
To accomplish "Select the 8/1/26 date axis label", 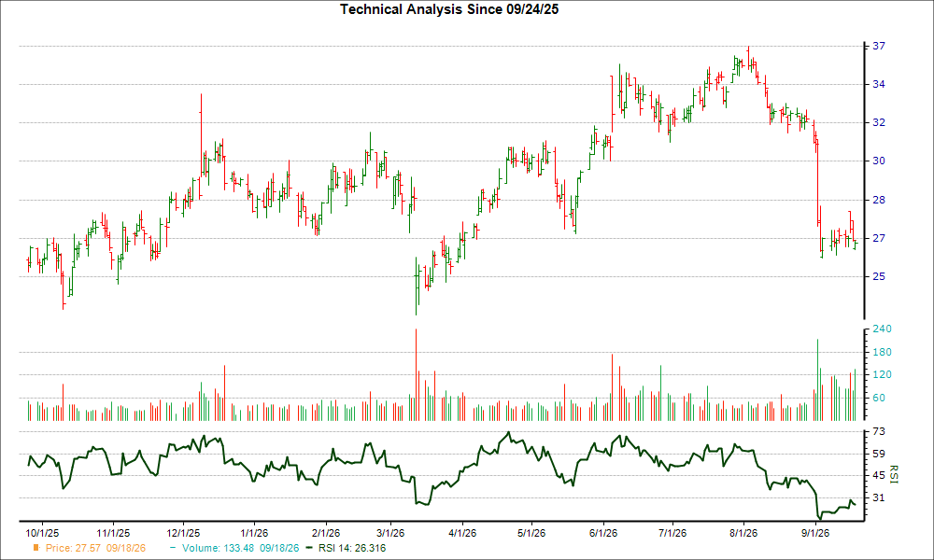I will pos(744,533).
